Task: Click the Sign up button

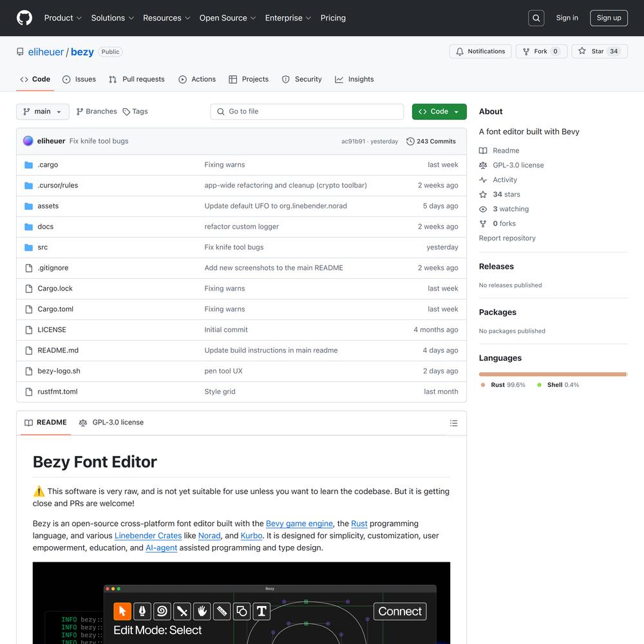Action: 609,18
